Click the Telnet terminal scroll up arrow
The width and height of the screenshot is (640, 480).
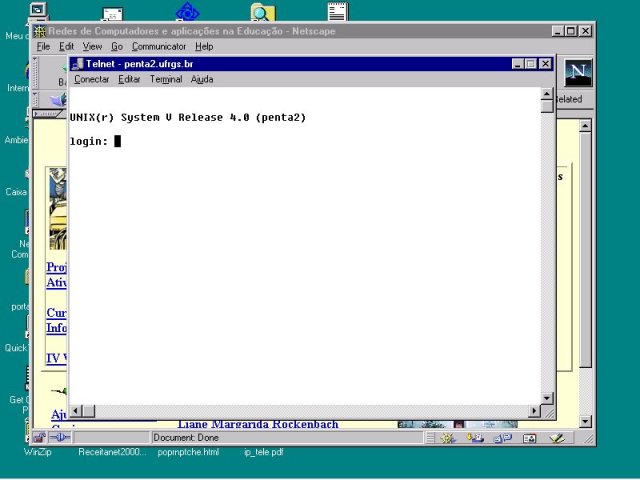(x=547, y=94)
